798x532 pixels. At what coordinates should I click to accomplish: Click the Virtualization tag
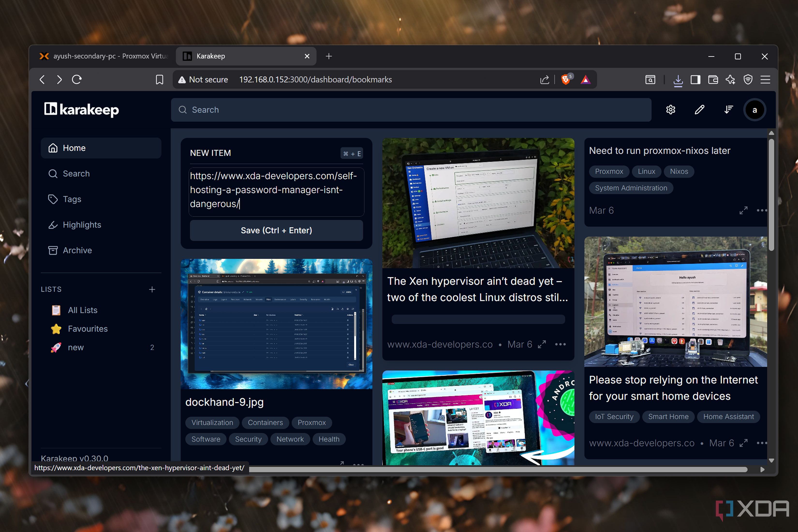(x=212, y=422)
